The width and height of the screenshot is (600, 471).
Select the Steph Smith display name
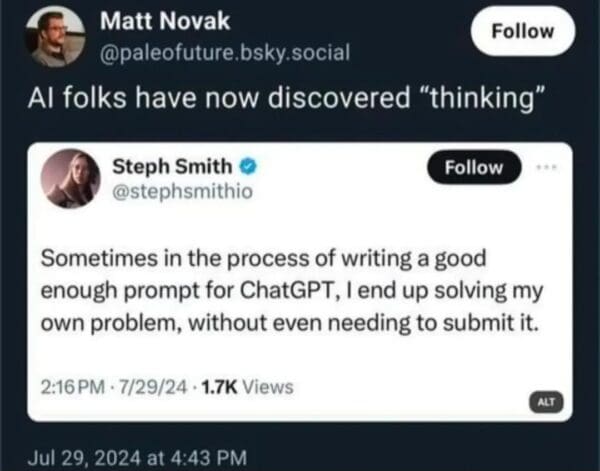pos(169,164)
